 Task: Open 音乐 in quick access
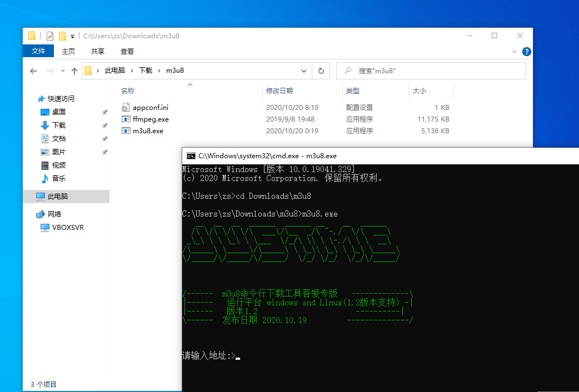point(59,178)
